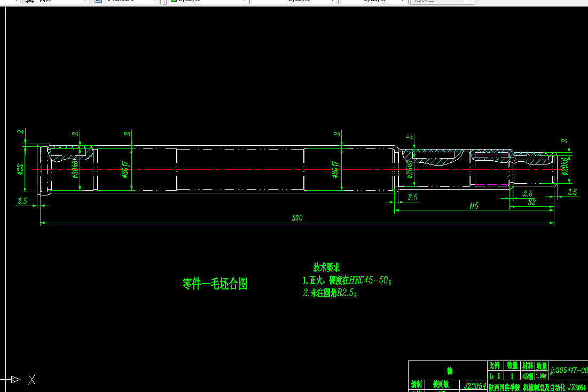588x392 pixels.
Task: Select the 370 overall length dimension
Action: pos(297,218)
